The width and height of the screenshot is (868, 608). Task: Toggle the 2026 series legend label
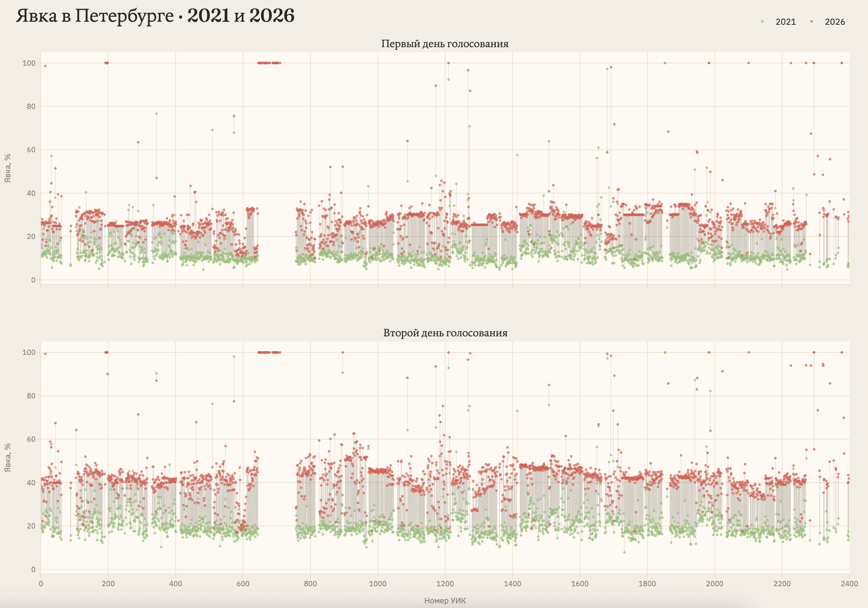click(835, 22)
